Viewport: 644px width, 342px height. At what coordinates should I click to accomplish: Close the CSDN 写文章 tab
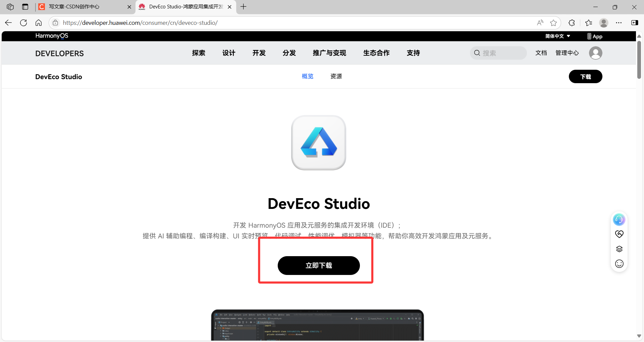(129, 7)
